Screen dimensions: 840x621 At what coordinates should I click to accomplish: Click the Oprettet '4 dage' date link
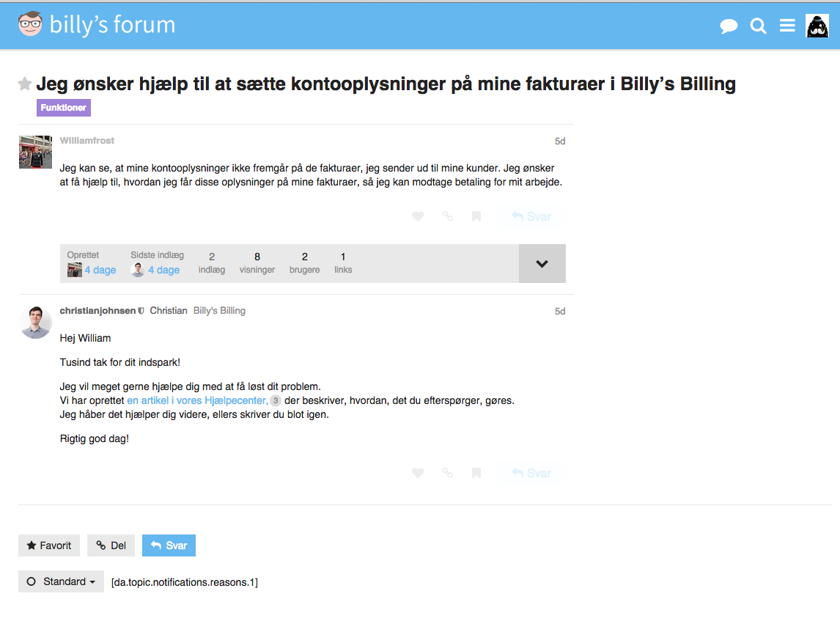100,270
